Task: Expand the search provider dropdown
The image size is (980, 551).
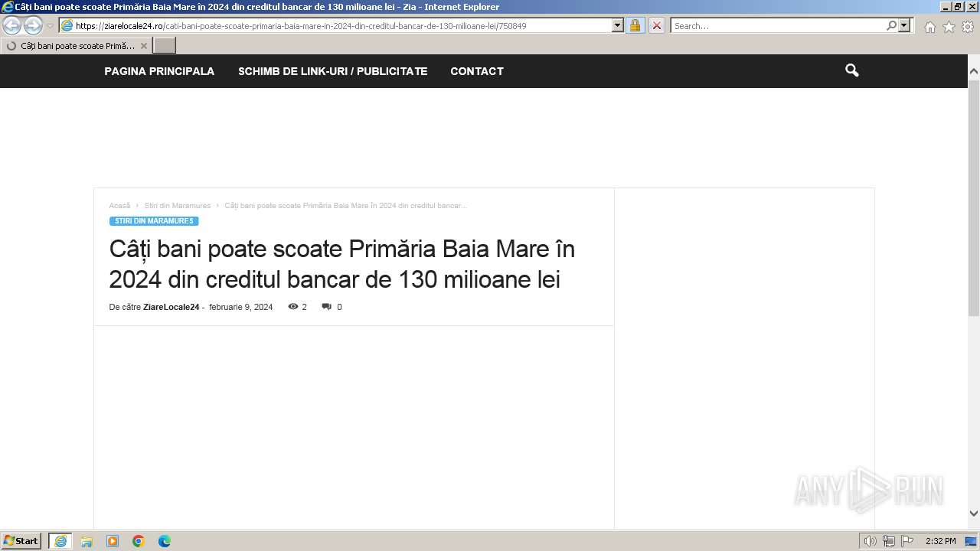Action: click(904, 25)
